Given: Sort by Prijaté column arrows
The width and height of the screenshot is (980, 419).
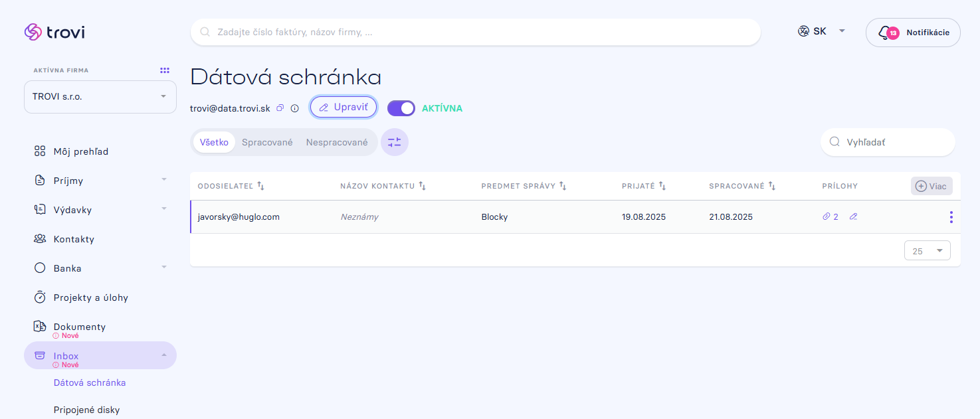Looking at the screenshot, I should point(662,186).
